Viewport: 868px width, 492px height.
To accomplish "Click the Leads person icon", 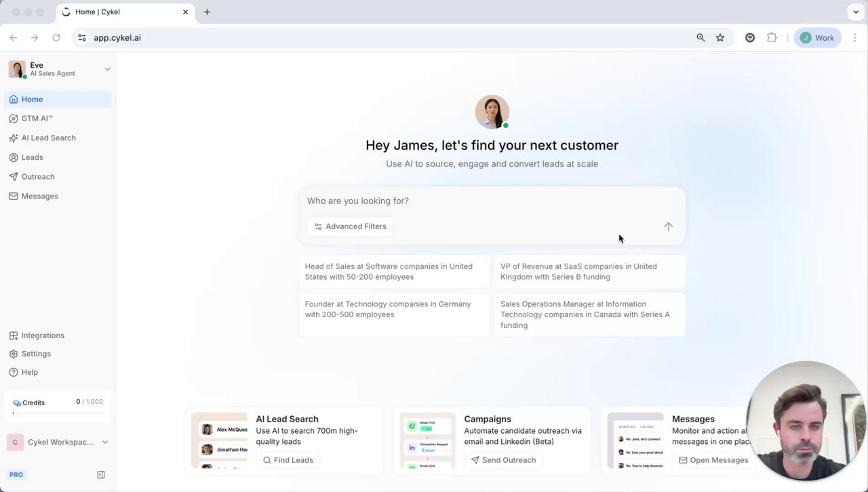I will pos(14,157).
